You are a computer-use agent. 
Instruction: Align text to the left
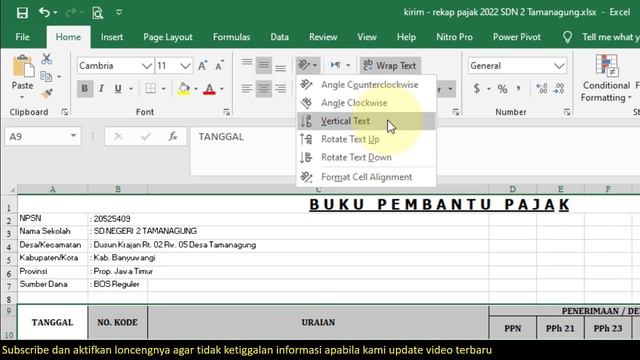pos(247,89)
